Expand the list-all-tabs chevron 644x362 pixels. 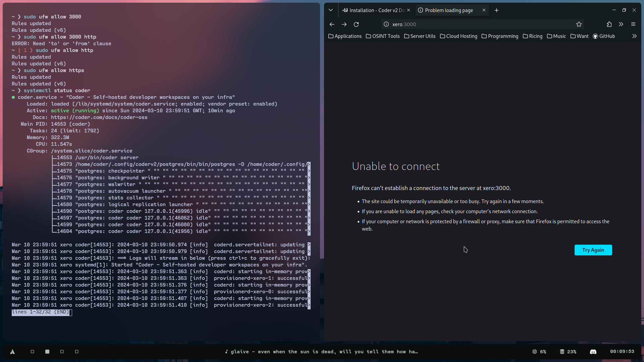pyautogui.click(x=331, y=10)
